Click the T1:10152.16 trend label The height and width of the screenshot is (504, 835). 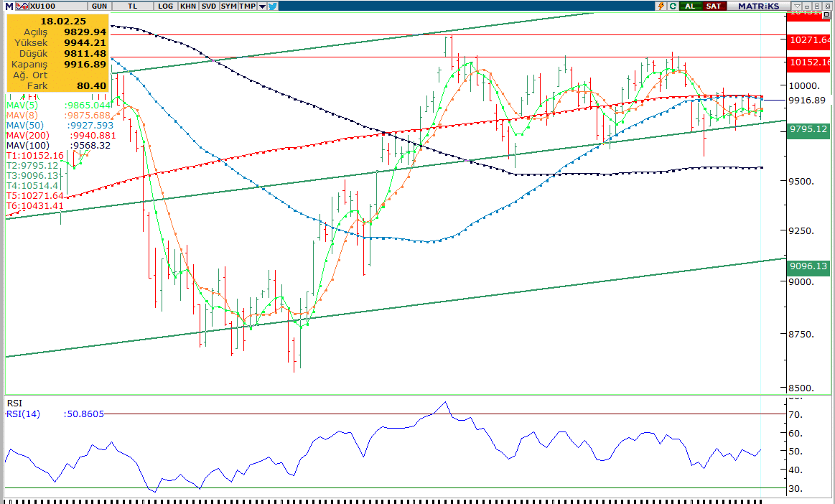pyautogui.click(x=34, y=156)
